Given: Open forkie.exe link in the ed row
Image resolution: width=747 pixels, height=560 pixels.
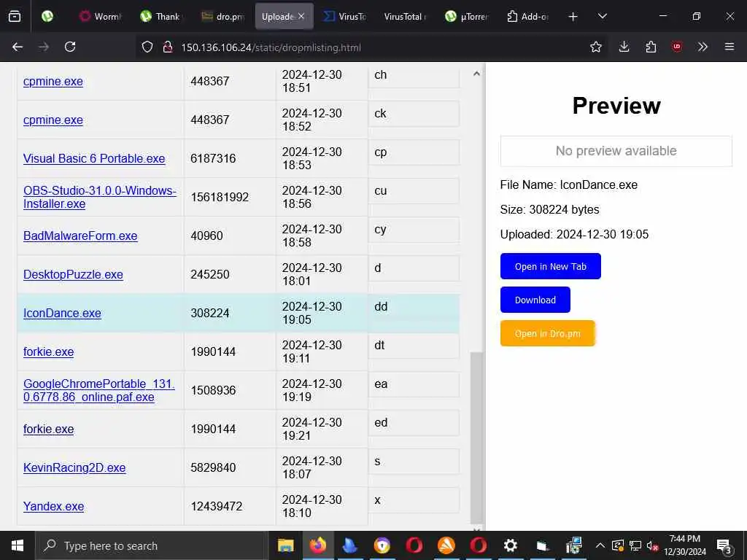Looking at the screenshot, I should tap(48, 429).
